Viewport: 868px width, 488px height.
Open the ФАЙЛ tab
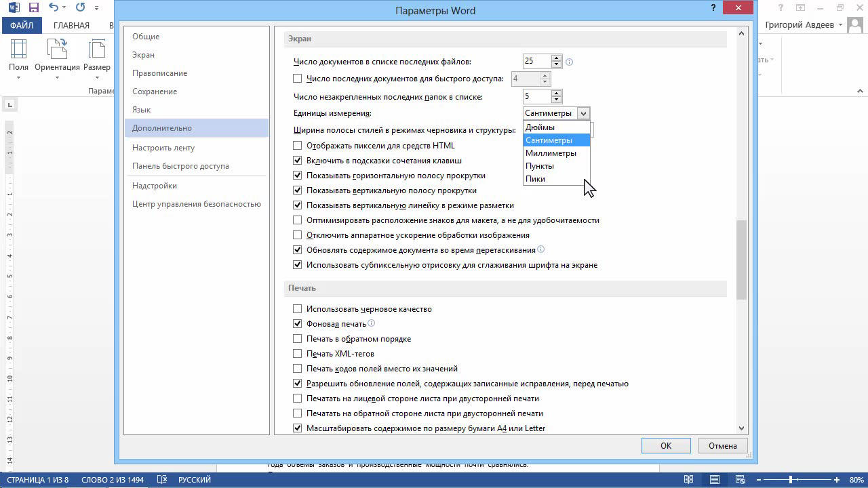coord(22,25)
